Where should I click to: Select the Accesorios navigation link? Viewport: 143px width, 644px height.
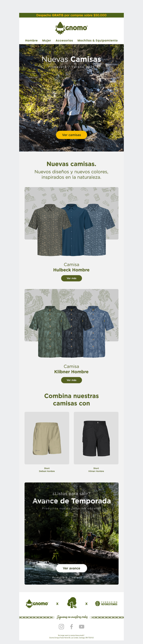(x=64, y=40)
